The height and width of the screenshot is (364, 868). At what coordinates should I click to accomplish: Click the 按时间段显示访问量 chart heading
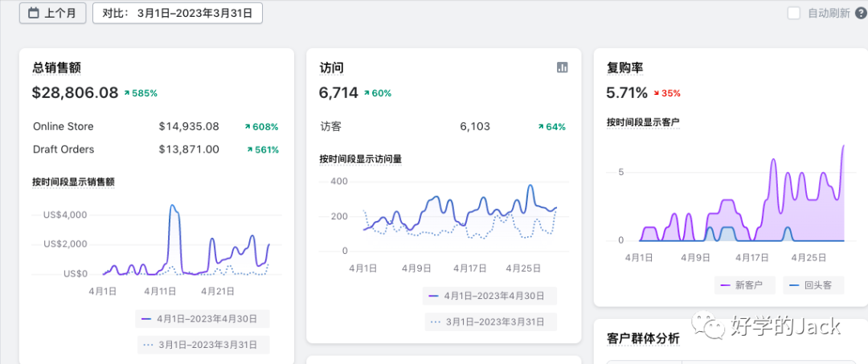(360, 159)
